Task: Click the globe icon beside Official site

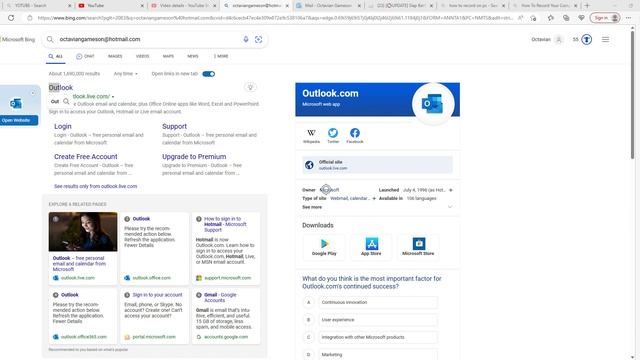Action: [309, 165]
